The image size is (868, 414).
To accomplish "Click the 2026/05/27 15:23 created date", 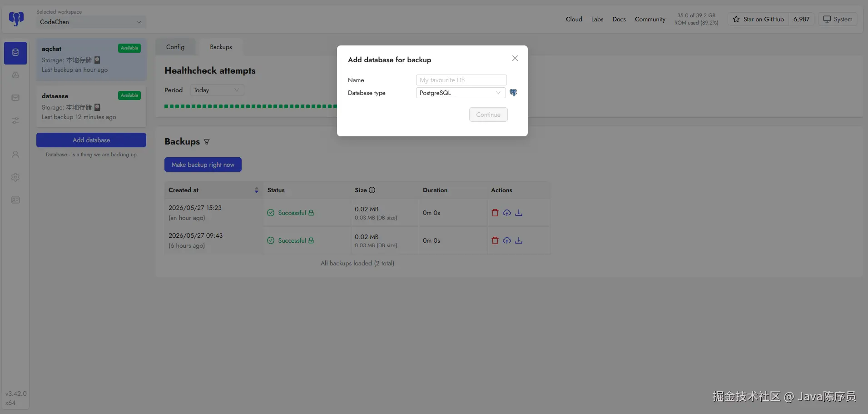I will click(195, 208).
